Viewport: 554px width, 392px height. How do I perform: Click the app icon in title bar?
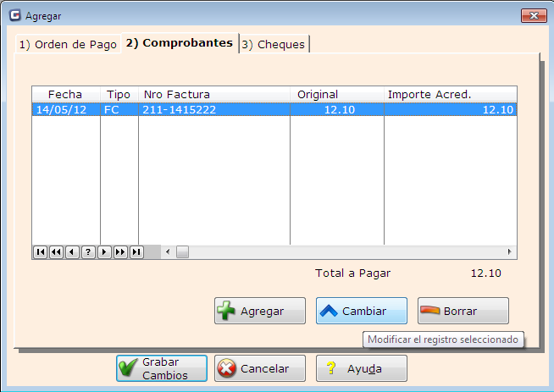pos(14,15)
